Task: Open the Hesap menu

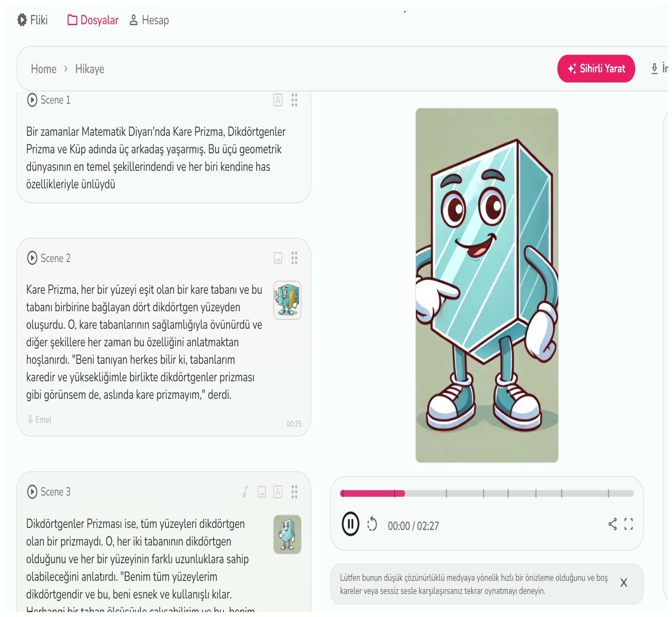Action: click(149, 20)
